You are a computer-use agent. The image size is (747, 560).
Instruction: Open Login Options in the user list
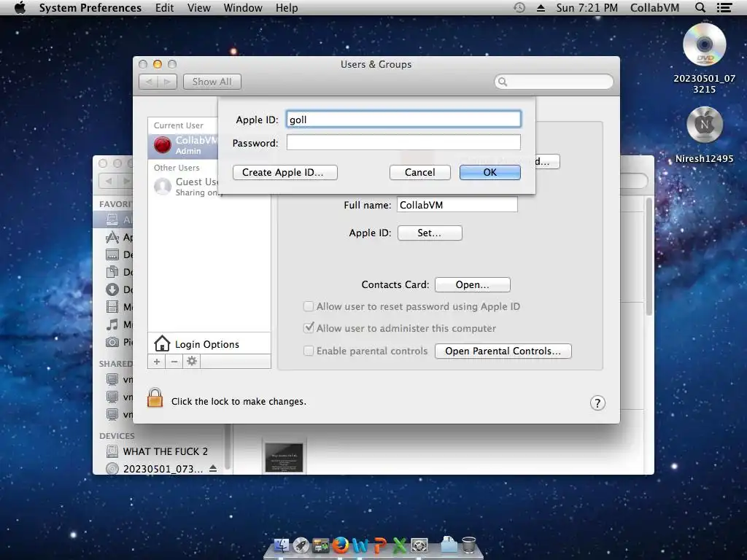[x=209, y=344]
